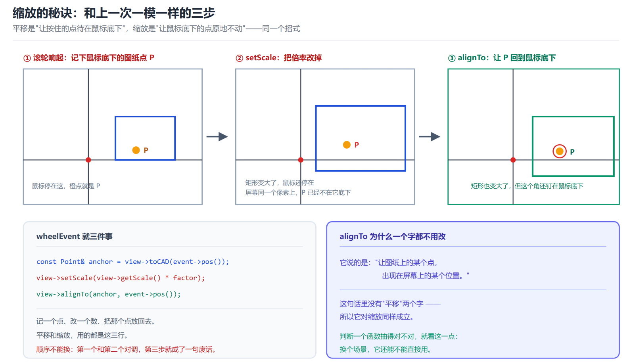The width and height of the screenshot is (633, 364).
Task: Select the caption "鼠标停在这，橙点就是 P"
Action: [66, 186]
